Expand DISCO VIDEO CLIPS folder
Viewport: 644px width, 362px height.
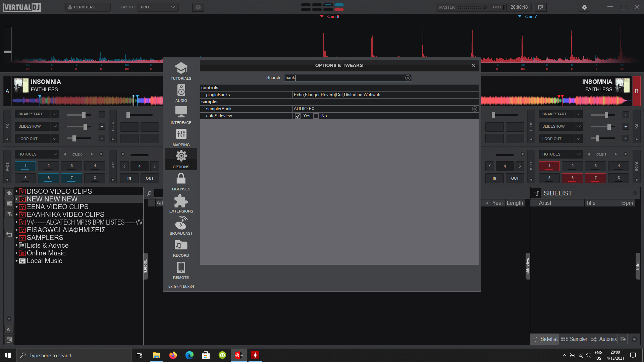click(16, 191)
